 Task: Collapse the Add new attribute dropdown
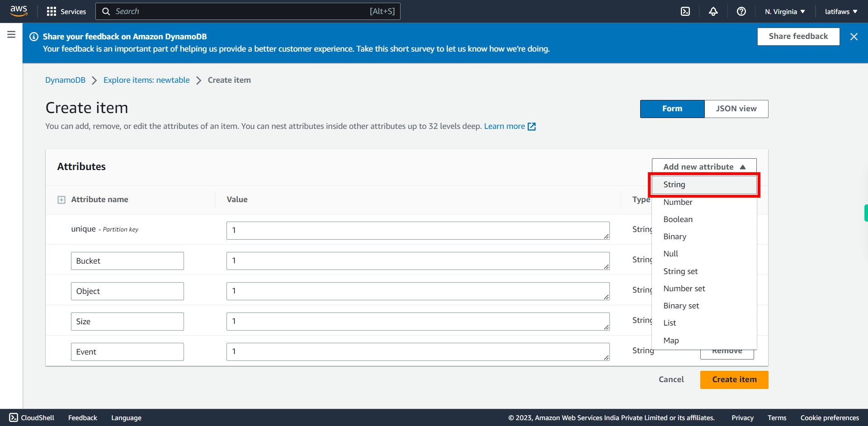click(x=704, y=167)
